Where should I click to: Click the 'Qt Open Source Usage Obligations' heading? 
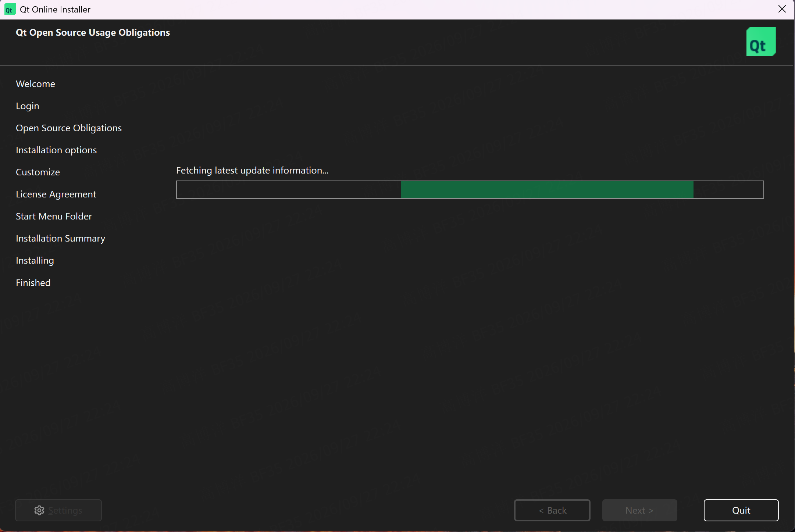(x=93, y=32)
